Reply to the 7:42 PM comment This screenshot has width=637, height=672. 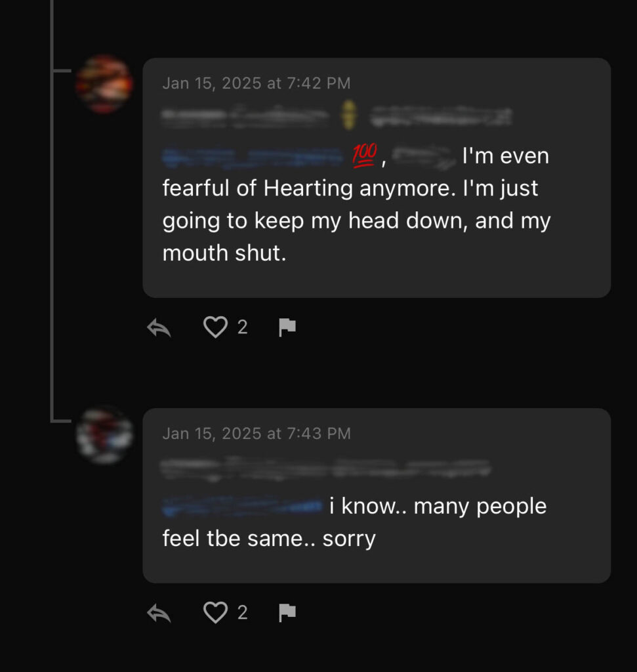pos(159,327)
